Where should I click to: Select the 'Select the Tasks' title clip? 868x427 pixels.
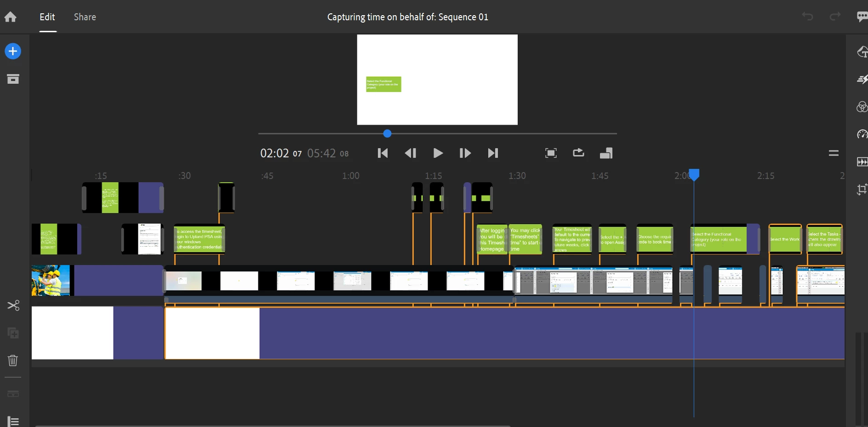(x=824, y=239)
